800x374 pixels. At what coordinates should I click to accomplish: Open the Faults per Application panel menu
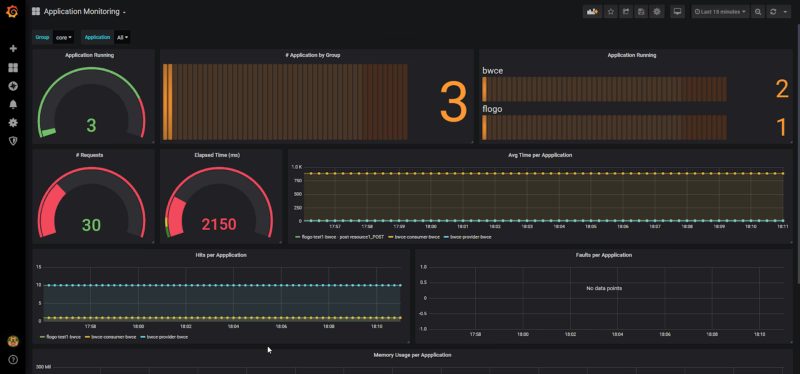pyautogui.click(x=603, y=255)
